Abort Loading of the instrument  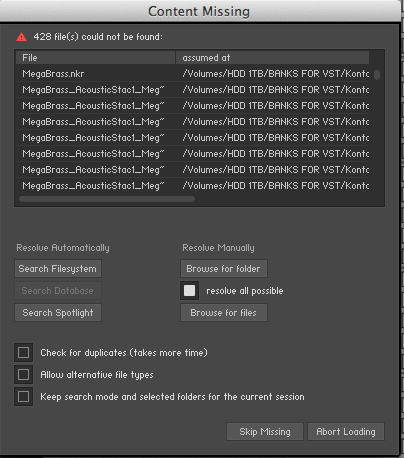point(346,431)
